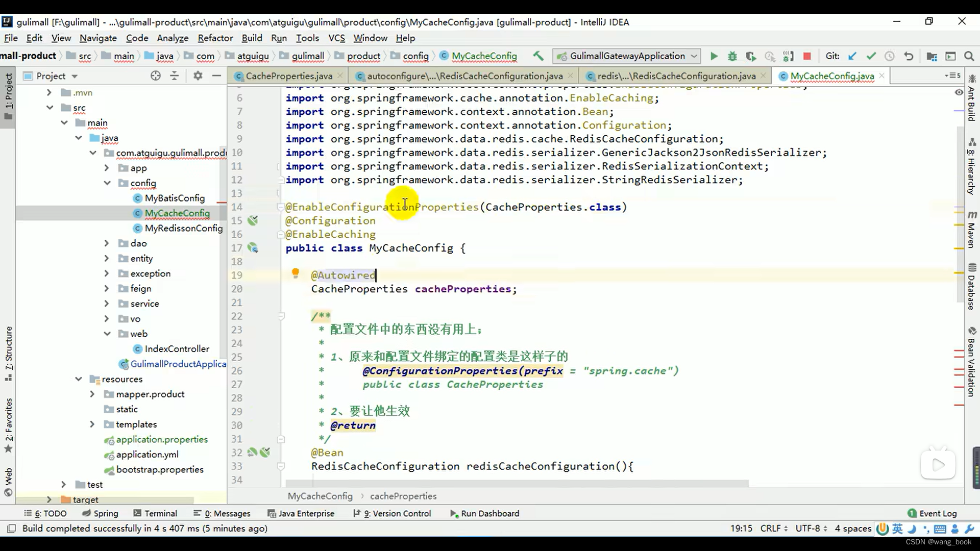Image resolution: width=980 pixels, height=551 pixels.
Task: Open the Database side panel
Action: coord(972,286)
